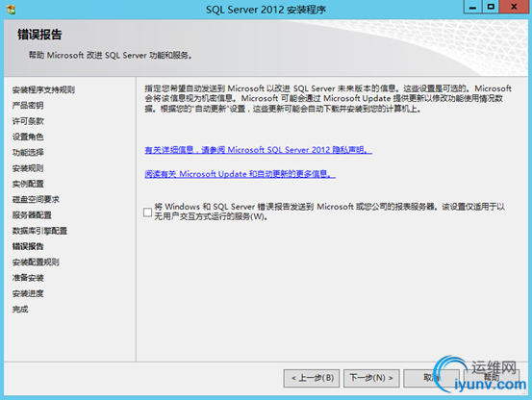Select 磁盘空间要求 step in sidebar
This screenshot has height=400, width=532.
tap(36, 199)
